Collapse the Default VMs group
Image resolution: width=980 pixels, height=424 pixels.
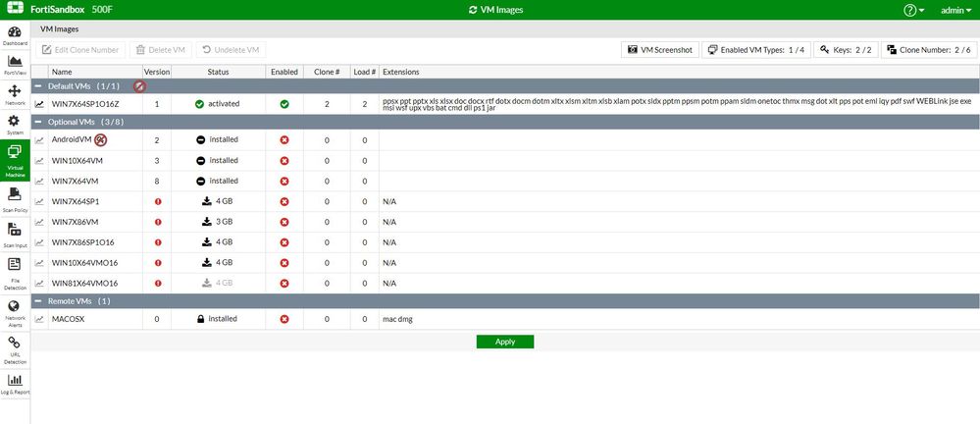tap(39, 86)
